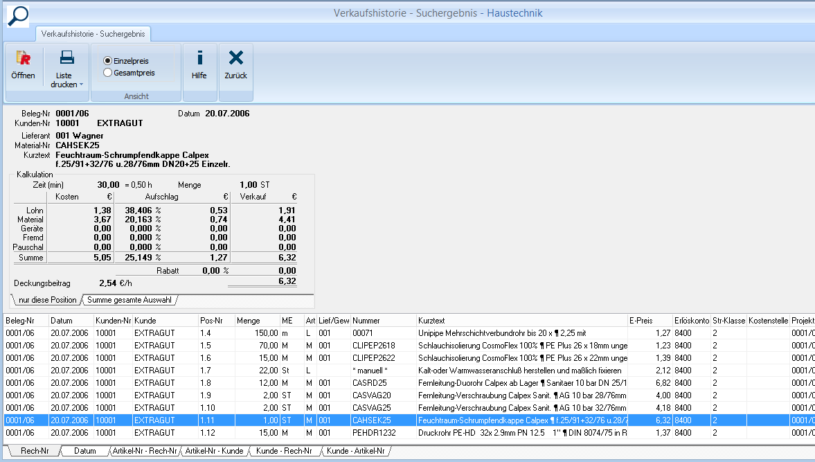
Task: Click the Lief/Gew column header
Action: pyautogui.click(x=334, y=321)
